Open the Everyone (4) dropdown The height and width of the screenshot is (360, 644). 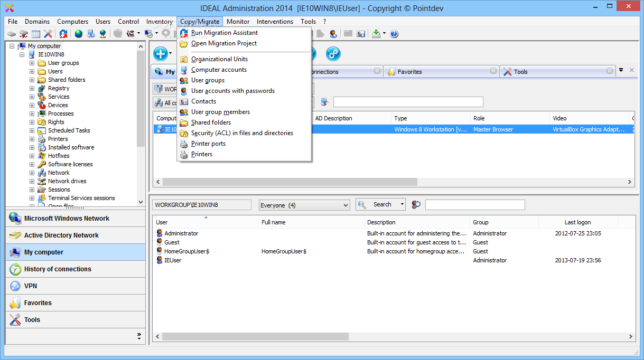pos(304,205)
